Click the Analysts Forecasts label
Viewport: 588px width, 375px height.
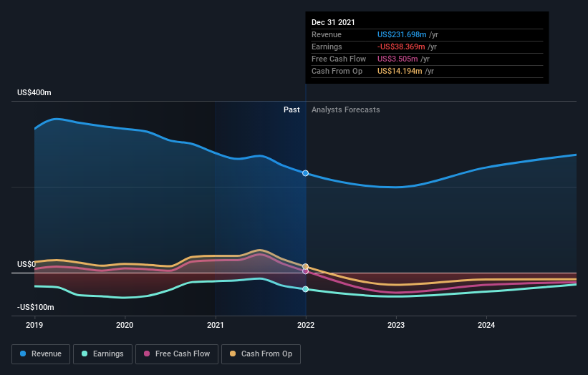[x=346, y=109]
